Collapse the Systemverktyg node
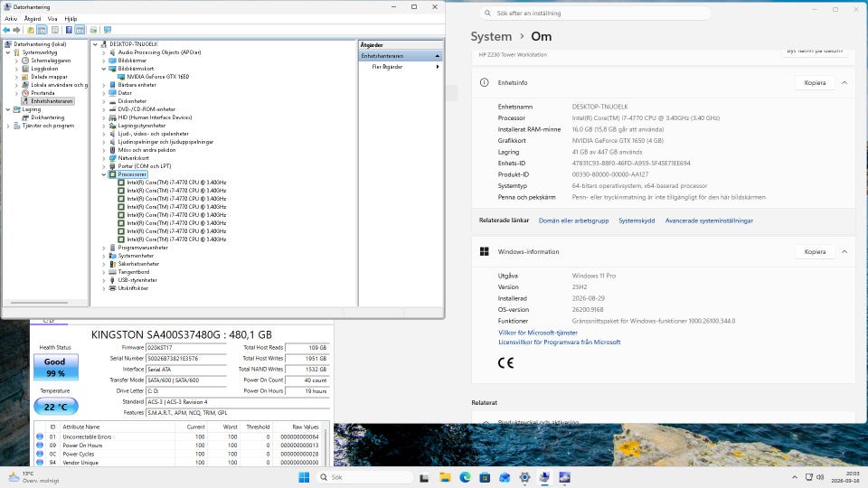The image size is (868, 488). [8, 52]
